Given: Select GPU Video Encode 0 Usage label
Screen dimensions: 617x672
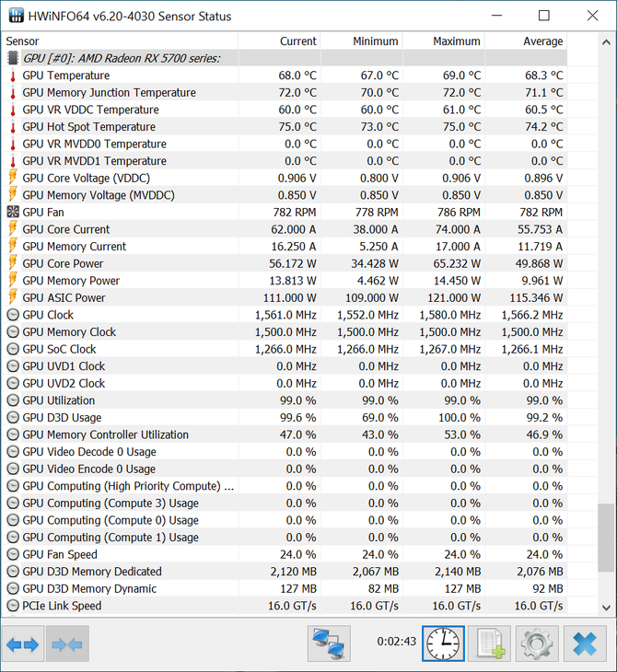Looking at the screenshot, I should click(88, 469).
